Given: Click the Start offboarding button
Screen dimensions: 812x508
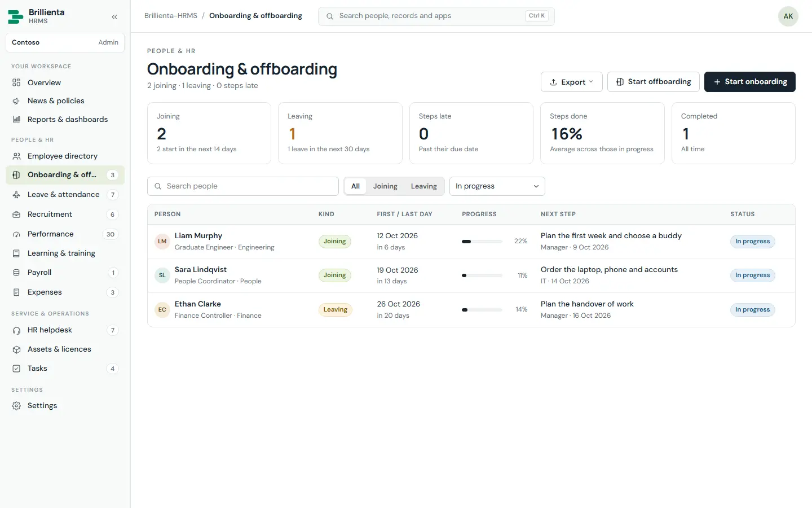Looking at the screenshot, I should (653, 82).
